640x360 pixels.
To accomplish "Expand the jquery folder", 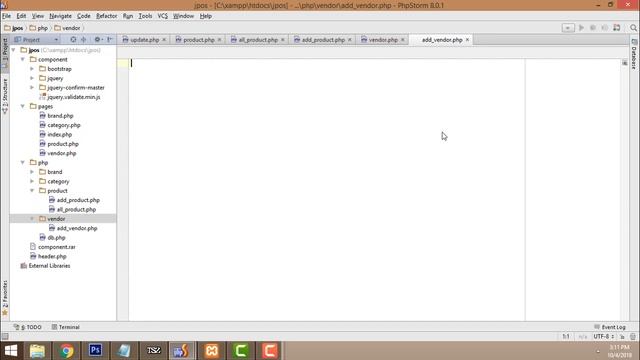I will click(x=32, y=78).
